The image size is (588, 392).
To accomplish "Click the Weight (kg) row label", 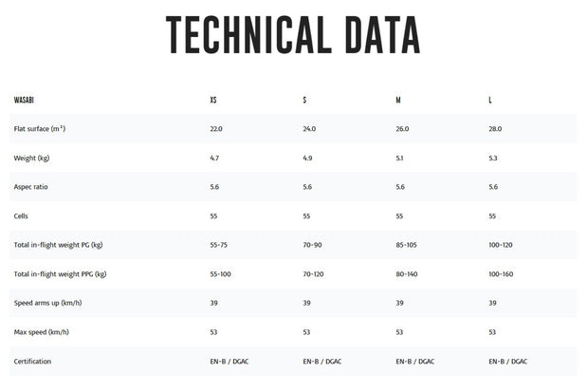I will pyautogui.click(x=33, y=158).
